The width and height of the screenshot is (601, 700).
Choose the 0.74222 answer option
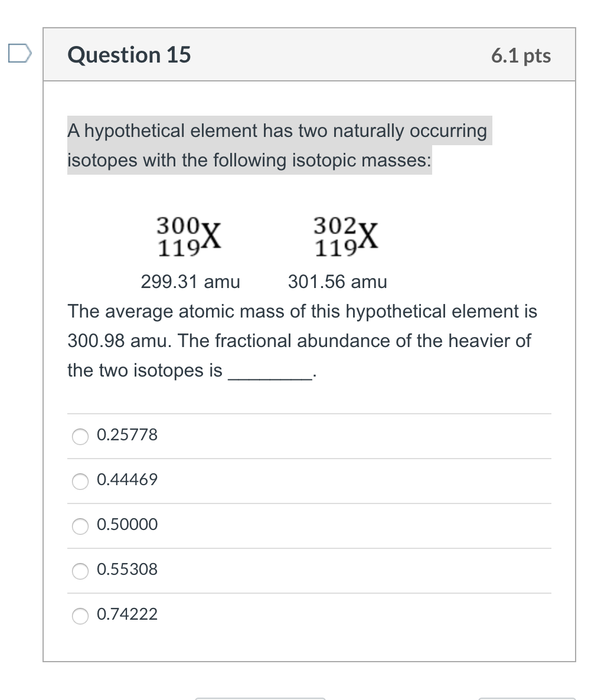click(x=80, y=616)
